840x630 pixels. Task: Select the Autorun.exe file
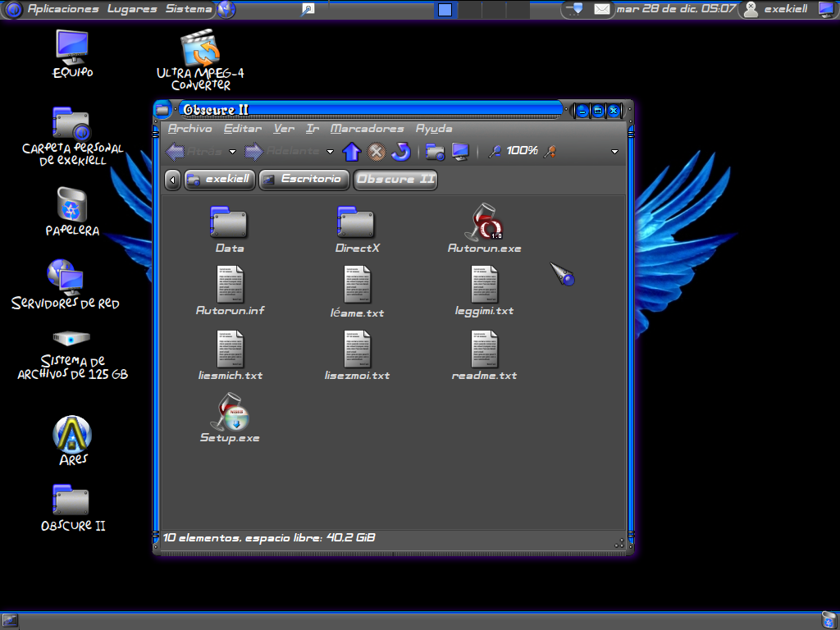point(484,229)
